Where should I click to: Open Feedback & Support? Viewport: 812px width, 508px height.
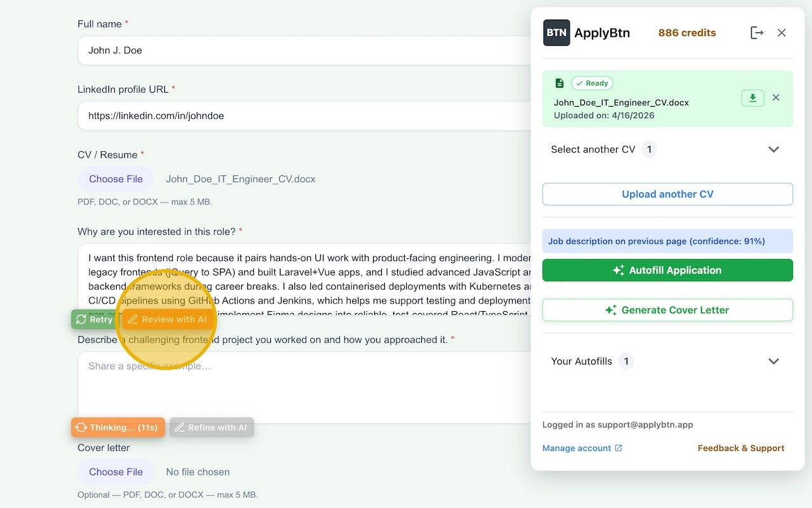[x=740, y=448]
